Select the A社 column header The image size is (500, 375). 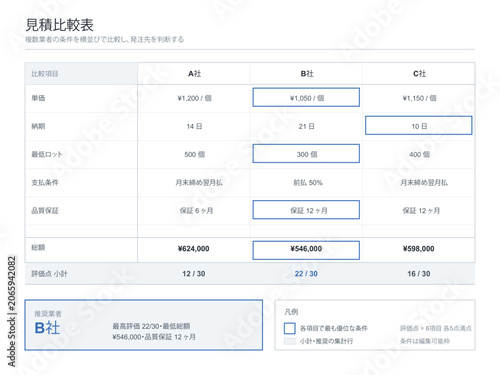click(x=194, y=74)
